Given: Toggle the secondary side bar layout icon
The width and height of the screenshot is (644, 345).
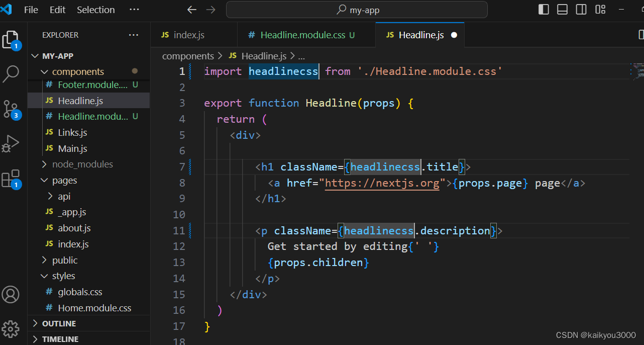Looking at the screenshot, I should tap(581, 10).
